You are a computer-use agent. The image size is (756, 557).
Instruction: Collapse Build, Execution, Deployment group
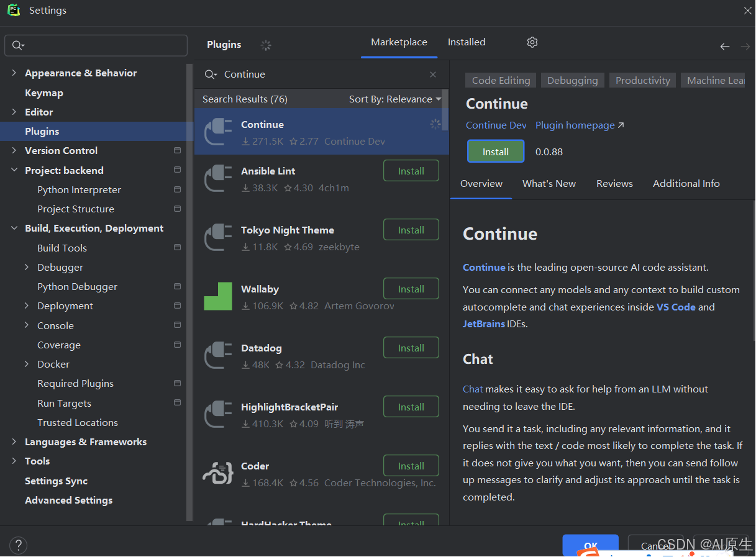pos(14,228)
